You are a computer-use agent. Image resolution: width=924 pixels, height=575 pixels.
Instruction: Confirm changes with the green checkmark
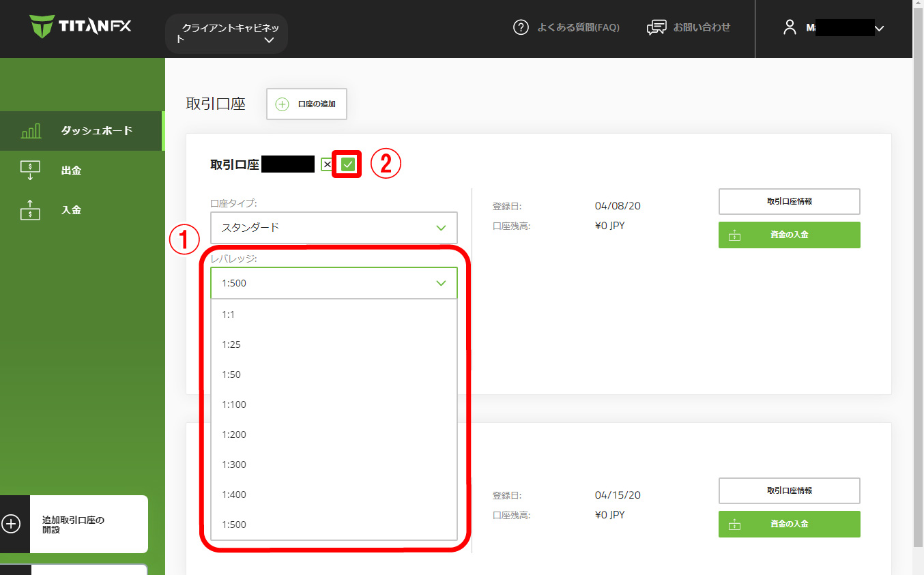point(348,164)
